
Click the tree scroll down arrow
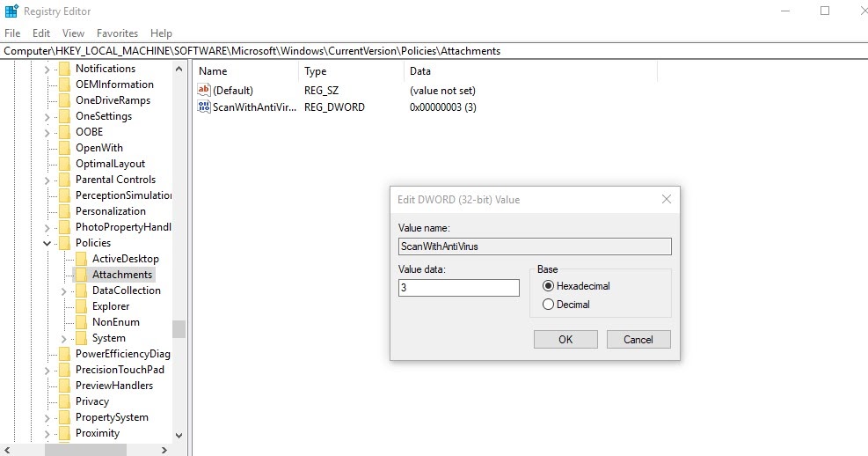(x=179, y=436)
